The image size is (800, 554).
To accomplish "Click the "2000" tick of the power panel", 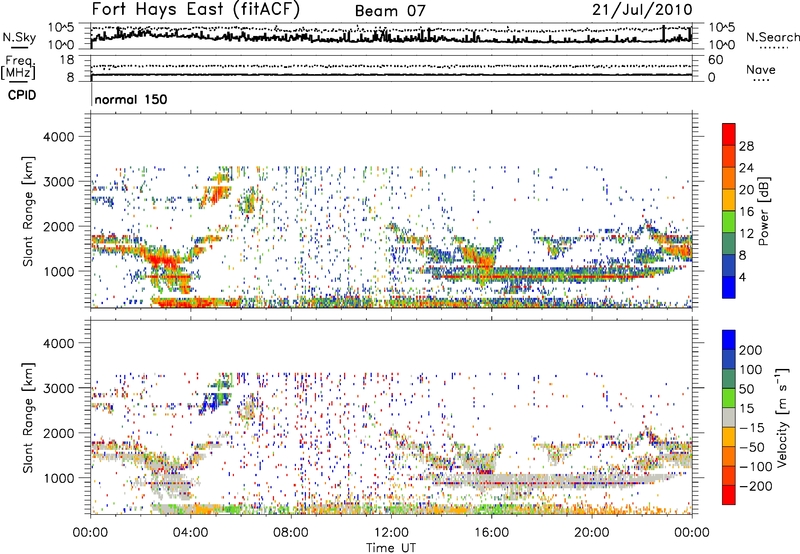I will 58,227.
